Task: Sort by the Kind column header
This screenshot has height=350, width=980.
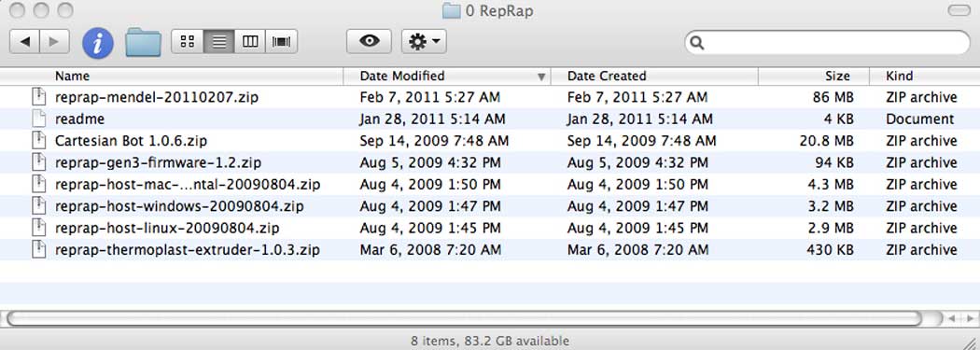Action: click(925, 77)
